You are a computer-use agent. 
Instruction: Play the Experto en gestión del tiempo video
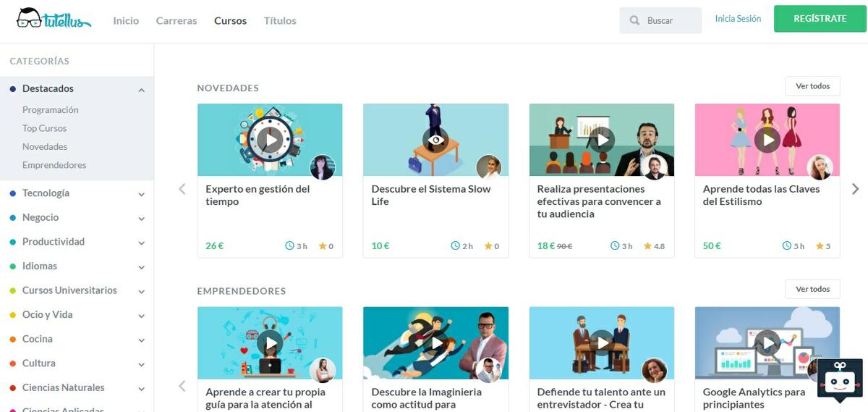click(x=270, y=140)
